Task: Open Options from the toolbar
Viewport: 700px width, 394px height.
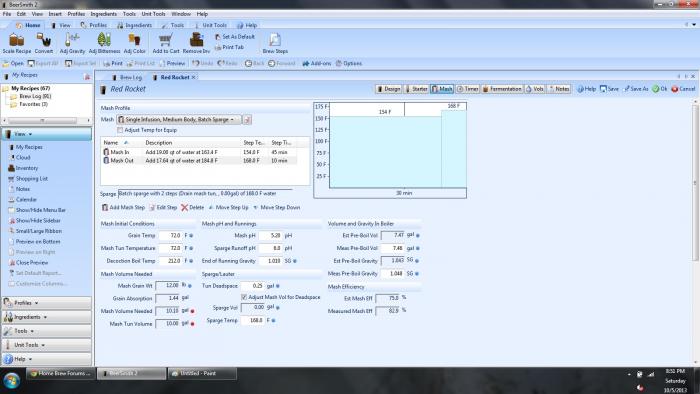Action: [349, 63]
